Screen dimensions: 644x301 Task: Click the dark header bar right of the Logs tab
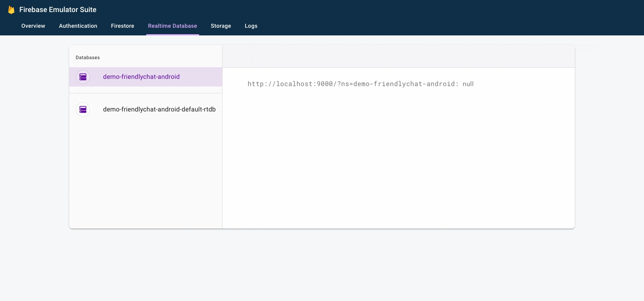pyautogui.click(x=443, y=26)
